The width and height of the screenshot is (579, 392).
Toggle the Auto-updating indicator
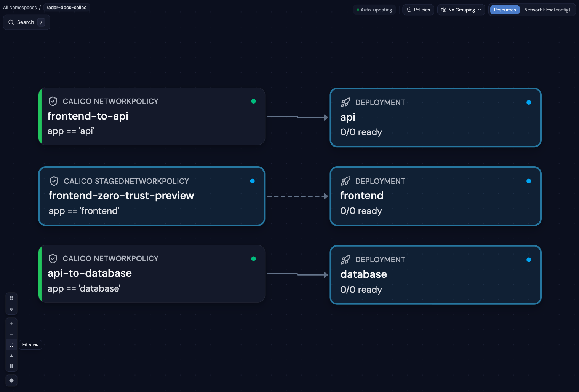click(374, 10)
